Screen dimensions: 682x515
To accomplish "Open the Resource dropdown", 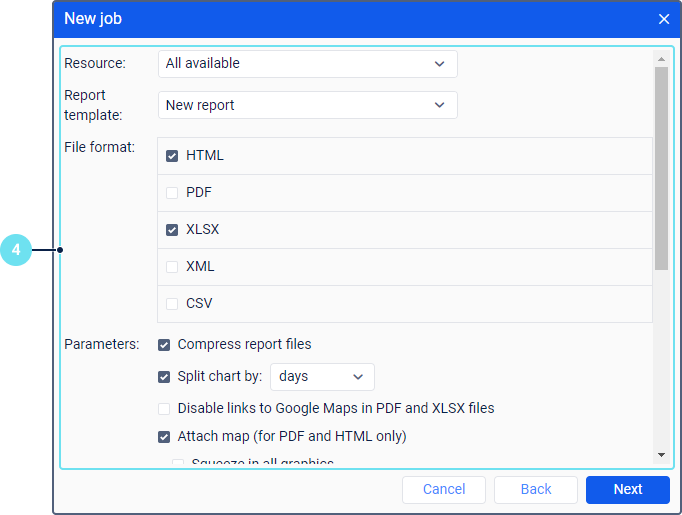I will click(307, 64).
